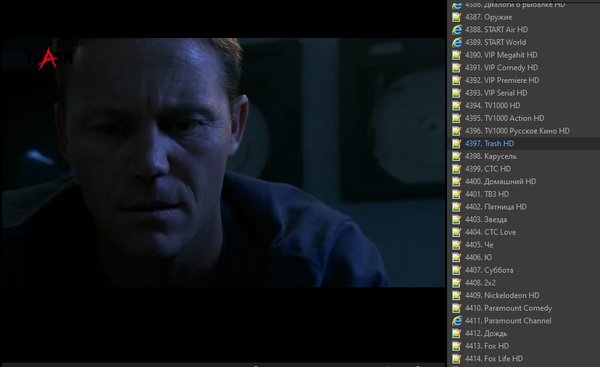Viewport: 600px width, 367px height.
Task: Choose 4396. TV1000 Русское Кино HD
Action: coord(517,131)
